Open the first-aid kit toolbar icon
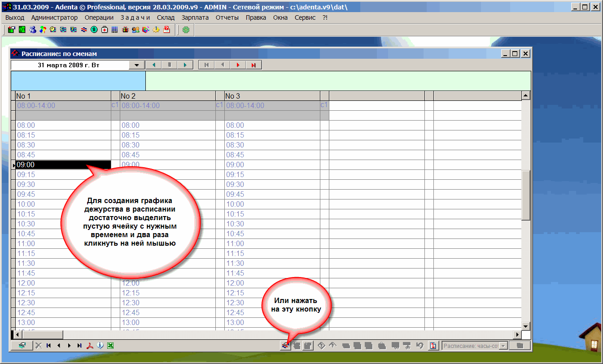Screen dimensions: 603x364 (105, 30)
